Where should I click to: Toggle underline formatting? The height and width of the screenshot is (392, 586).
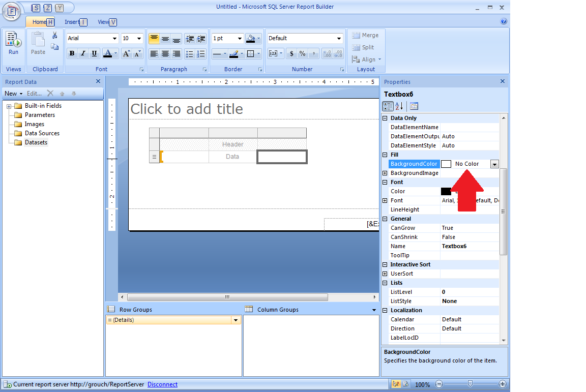click(94, 53)
